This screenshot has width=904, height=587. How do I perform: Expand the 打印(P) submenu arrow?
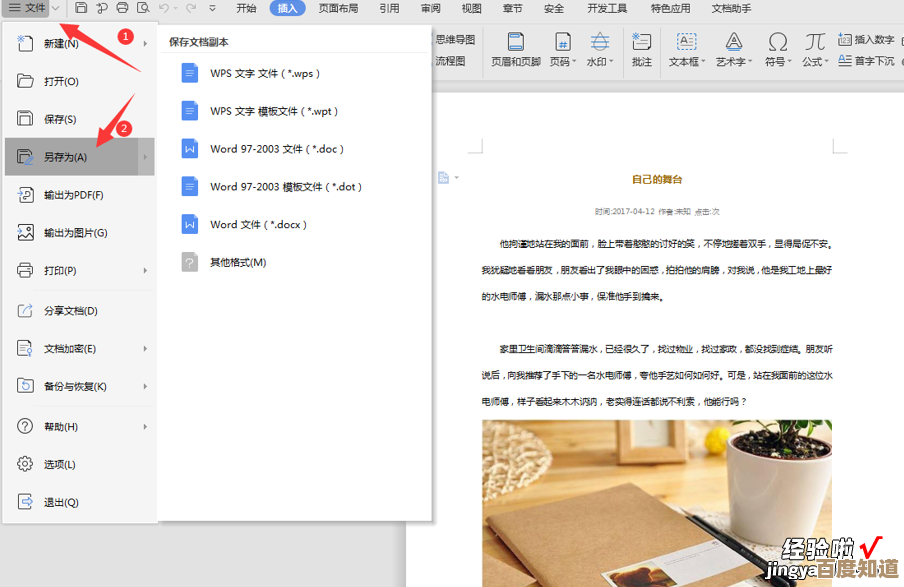tap(145, 270)
